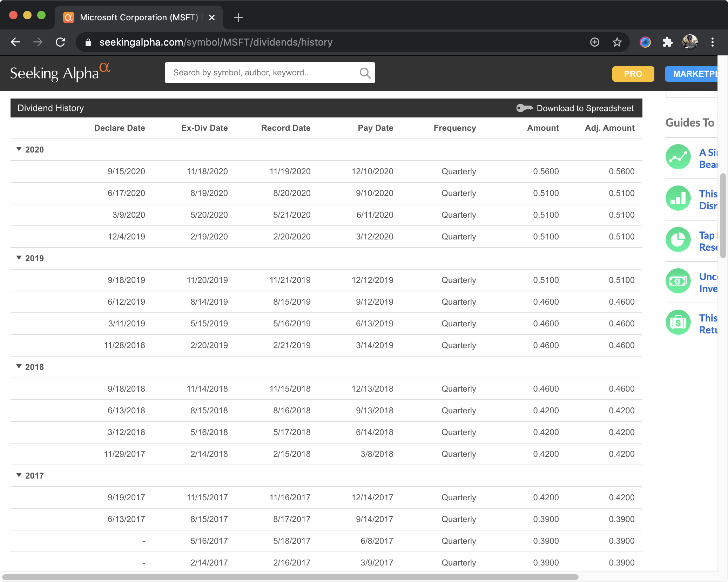Collapse the 2019 dividend group

19,258
